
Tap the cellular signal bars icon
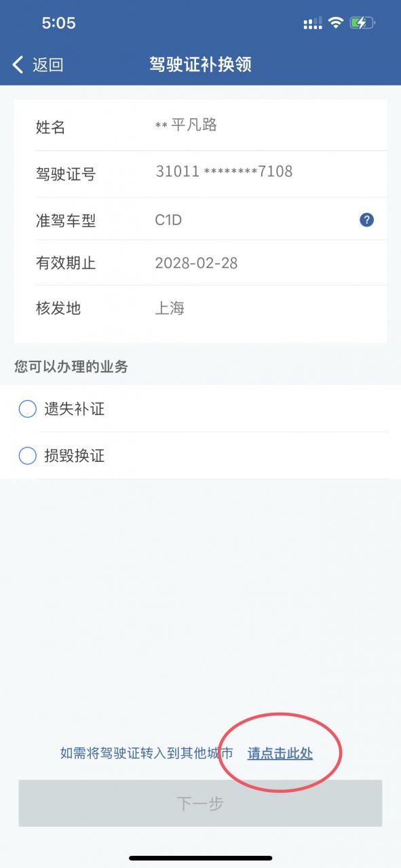click(311, 22)
